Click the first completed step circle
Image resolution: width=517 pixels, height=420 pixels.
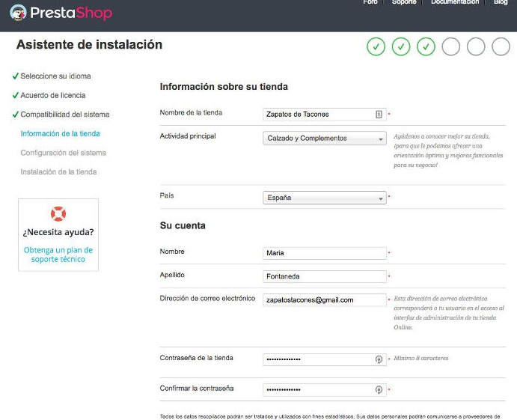(x=376, y=47)
